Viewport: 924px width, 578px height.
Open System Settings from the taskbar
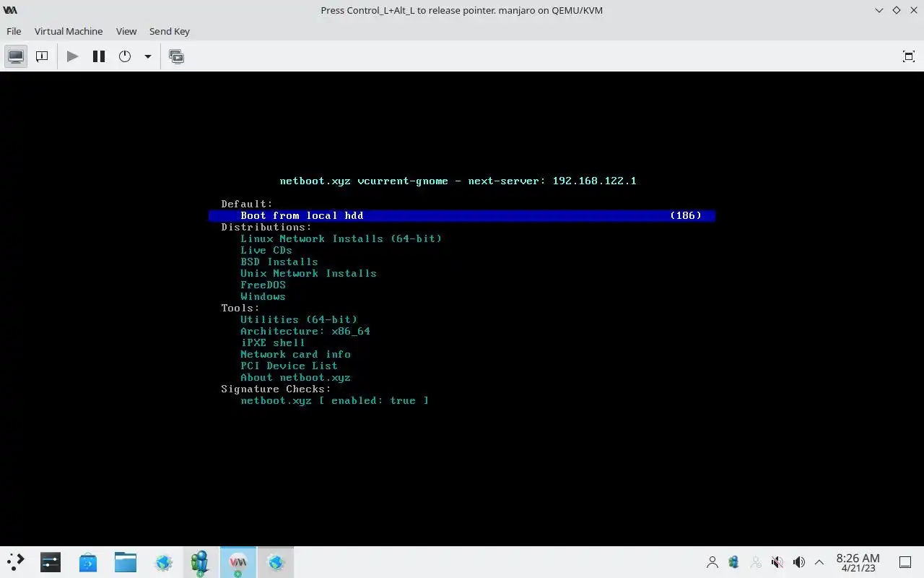(51, 562)
